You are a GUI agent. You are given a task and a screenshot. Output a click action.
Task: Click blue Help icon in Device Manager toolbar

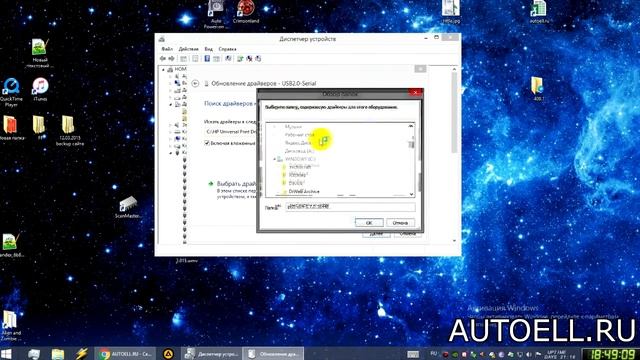pyautogui.click(x=207, y=59)
